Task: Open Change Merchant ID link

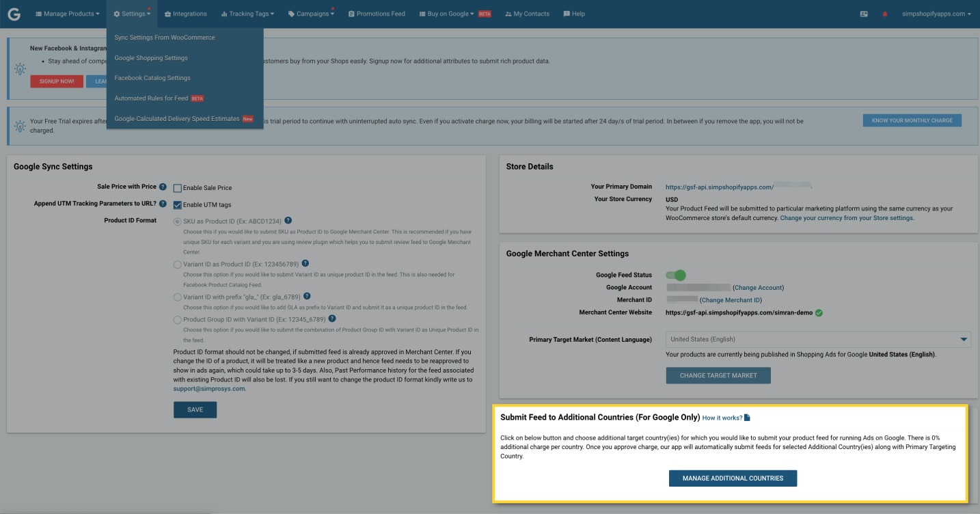Action: tap(731, 300)
